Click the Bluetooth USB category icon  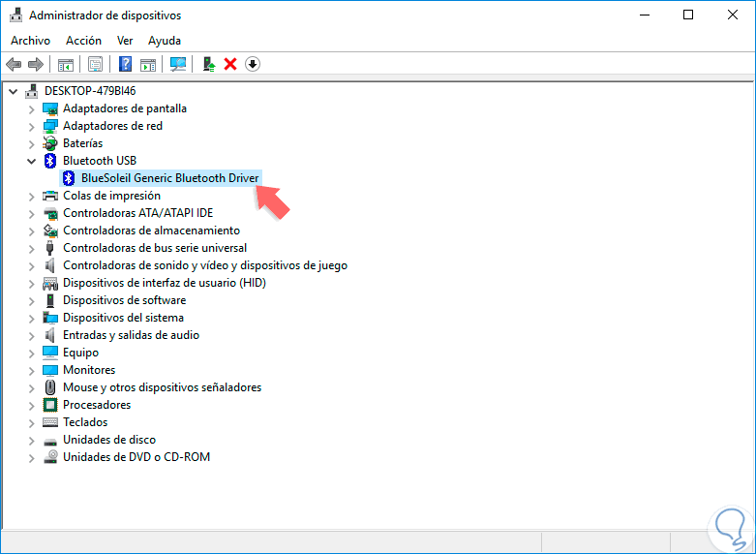tap(50, 161)
